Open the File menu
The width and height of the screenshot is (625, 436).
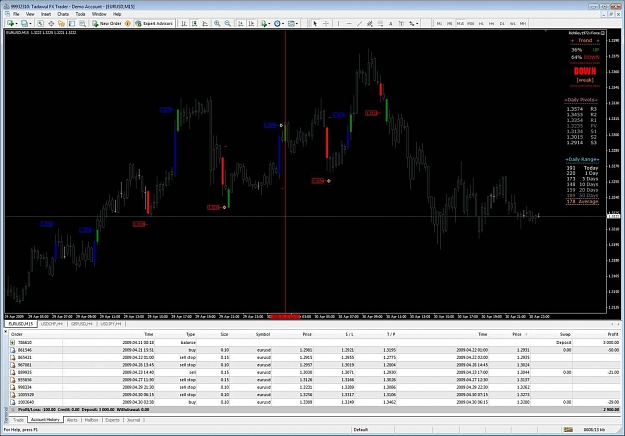16,14
